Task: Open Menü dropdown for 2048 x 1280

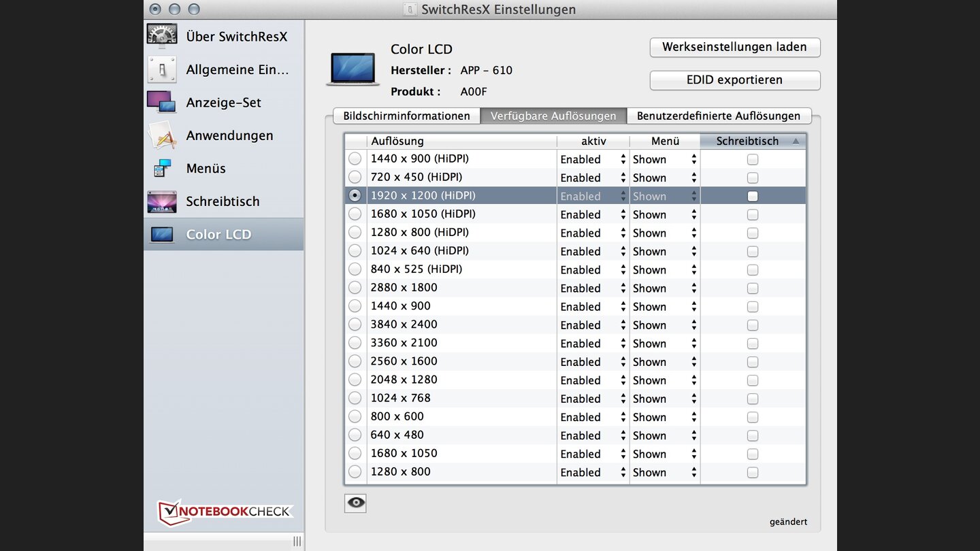Action: 665,380
